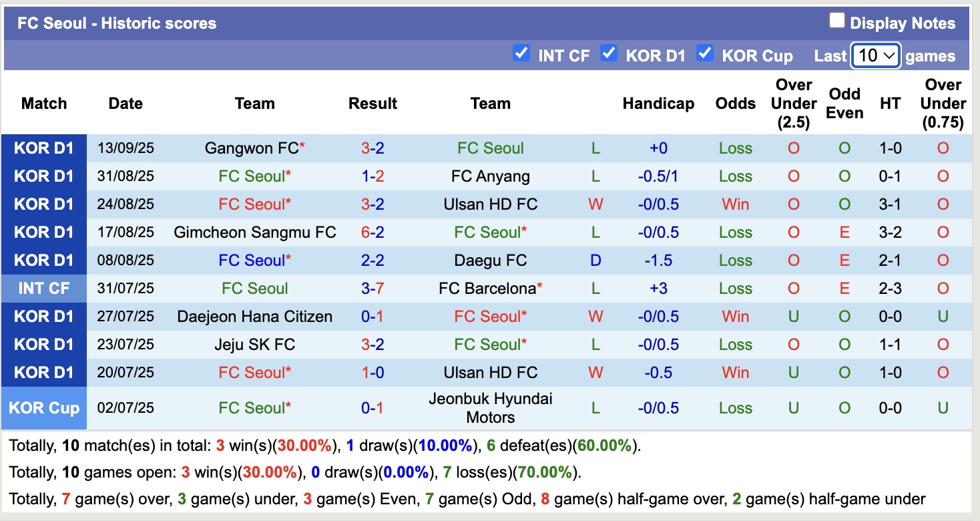This screenshot has width=980, height=521.
Task: Click Jeonbuk Hyundai Motors team name
Action: click(491, 407)
